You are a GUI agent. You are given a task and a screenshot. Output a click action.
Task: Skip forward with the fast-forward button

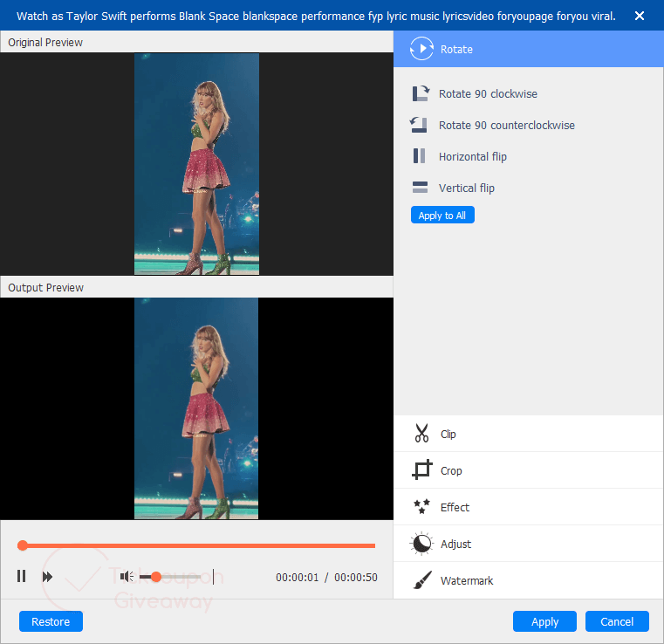47,576
